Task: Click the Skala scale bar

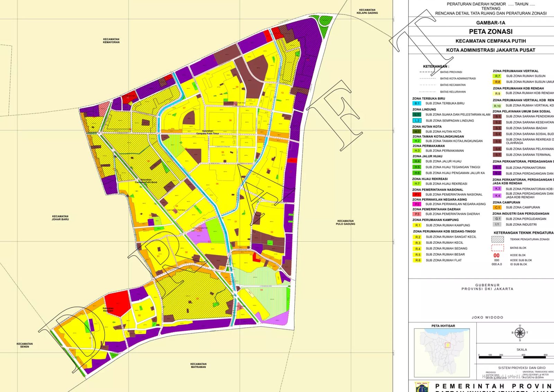Action: 516,357
